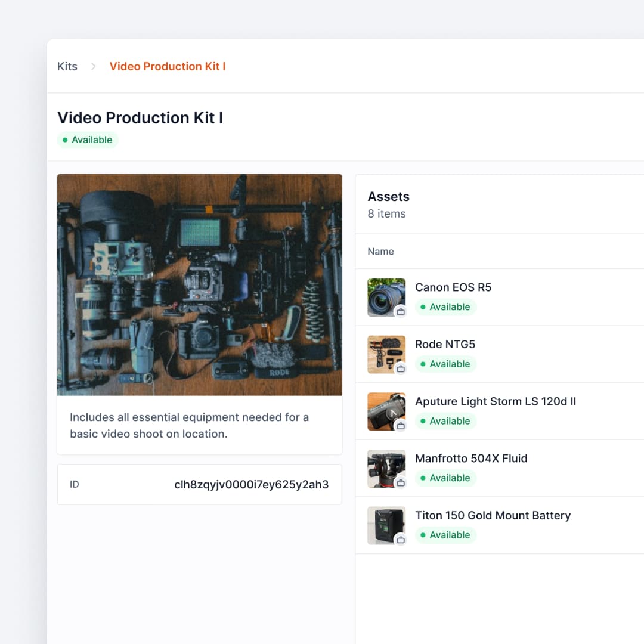644x644 pixels.
Task: Click the Name column header
Action: pos(380,252)
